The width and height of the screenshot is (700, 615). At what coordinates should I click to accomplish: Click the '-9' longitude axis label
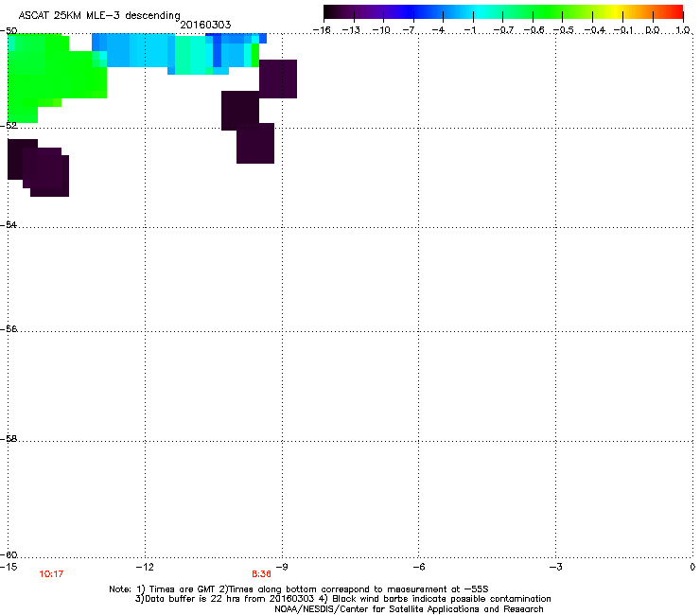(x=281, y=567)
